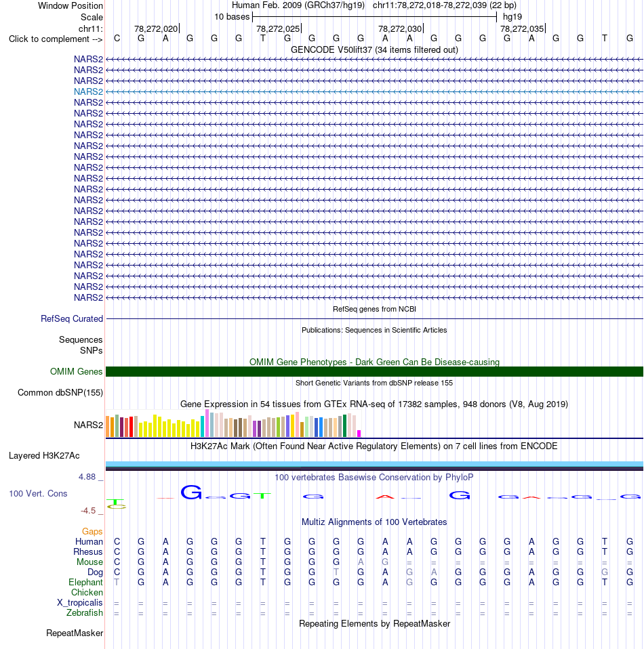Click the '100 Vert. Cons' track label

point(38,493)
